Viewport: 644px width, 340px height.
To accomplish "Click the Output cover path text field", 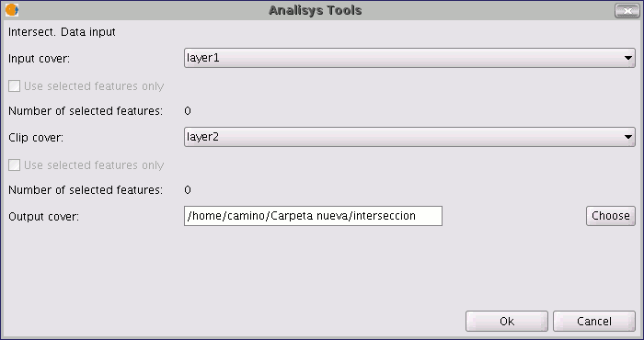I will click(x=313, y=216).
